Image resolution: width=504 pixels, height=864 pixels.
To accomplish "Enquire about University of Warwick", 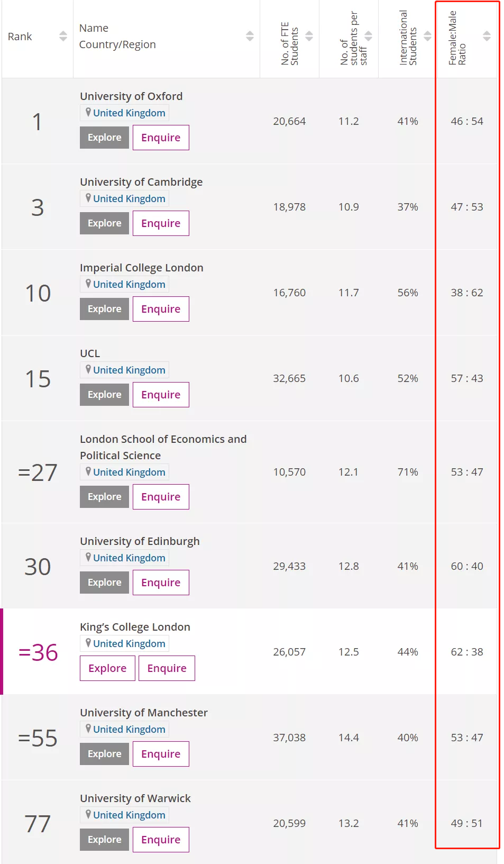I will 161,840.
